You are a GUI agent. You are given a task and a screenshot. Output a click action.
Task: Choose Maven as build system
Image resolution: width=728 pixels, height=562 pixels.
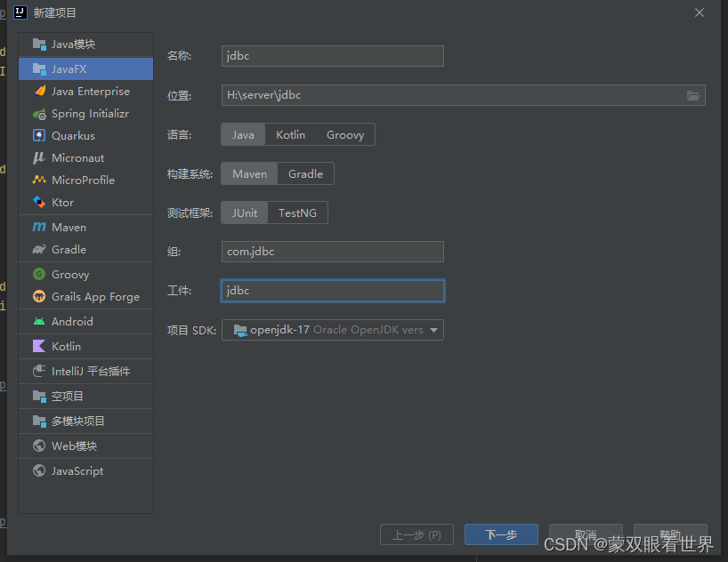249,173
